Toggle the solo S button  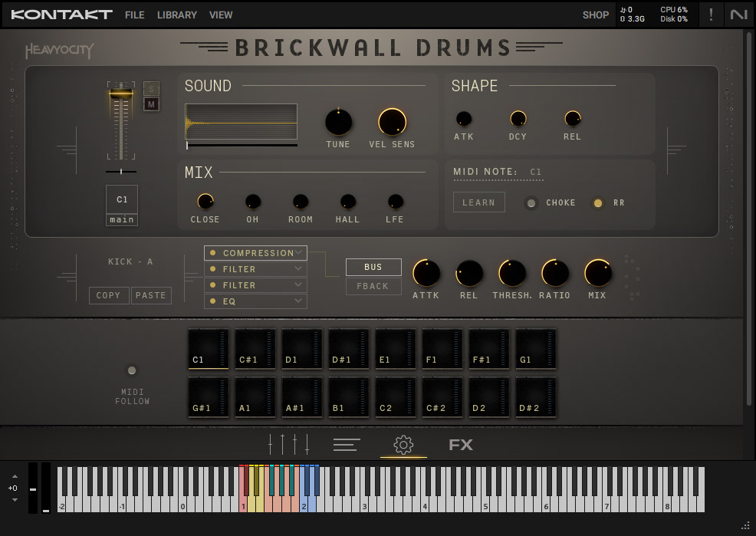pyautogui.click(x=151, y=89)
